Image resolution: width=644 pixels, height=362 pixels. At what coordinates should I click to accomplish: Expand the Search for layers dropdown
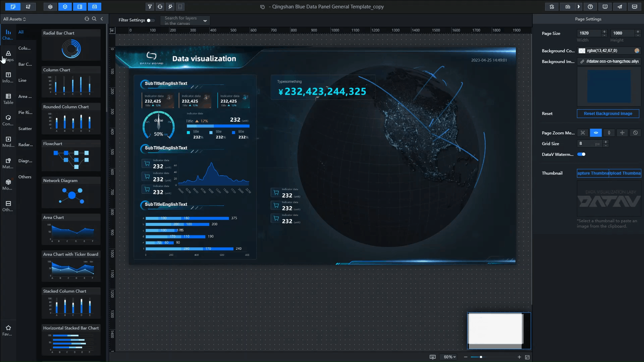pyautogui.click(x=205, y=21)
